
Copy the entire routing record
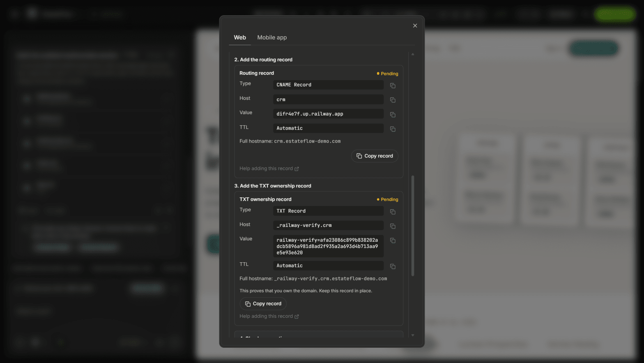click(x=375, y=156)
